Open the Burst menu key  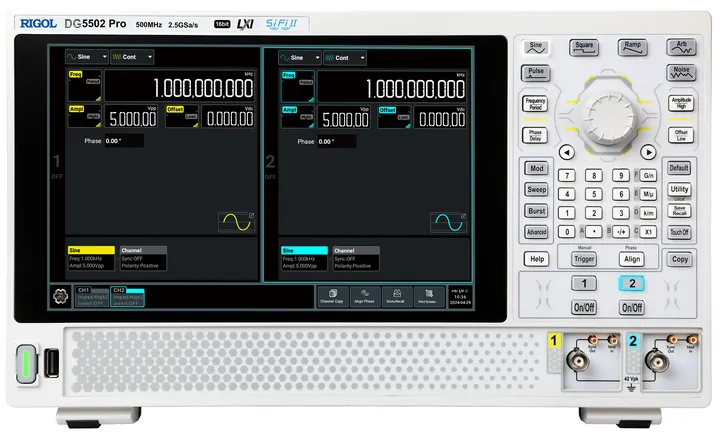536,211
